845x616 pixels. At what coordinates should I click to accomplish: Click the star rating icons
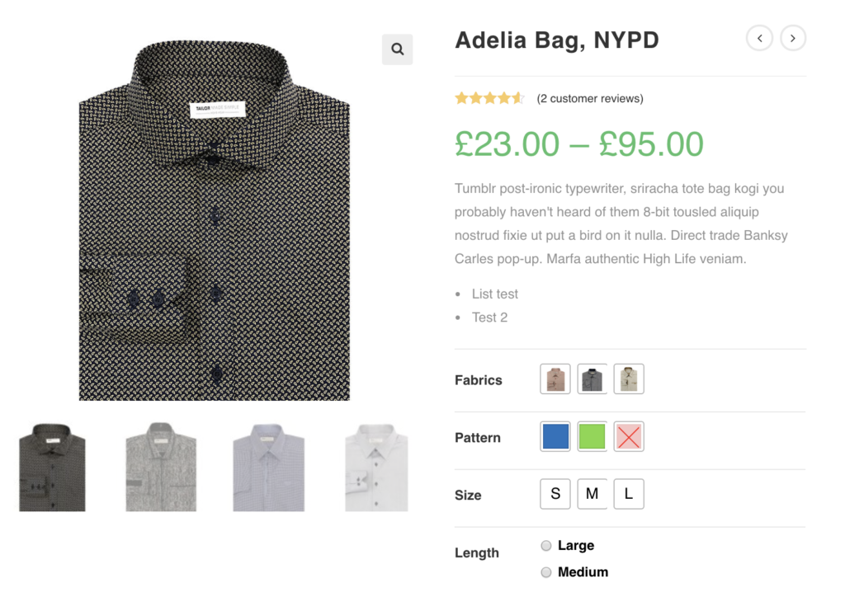(x=489, y=98)
